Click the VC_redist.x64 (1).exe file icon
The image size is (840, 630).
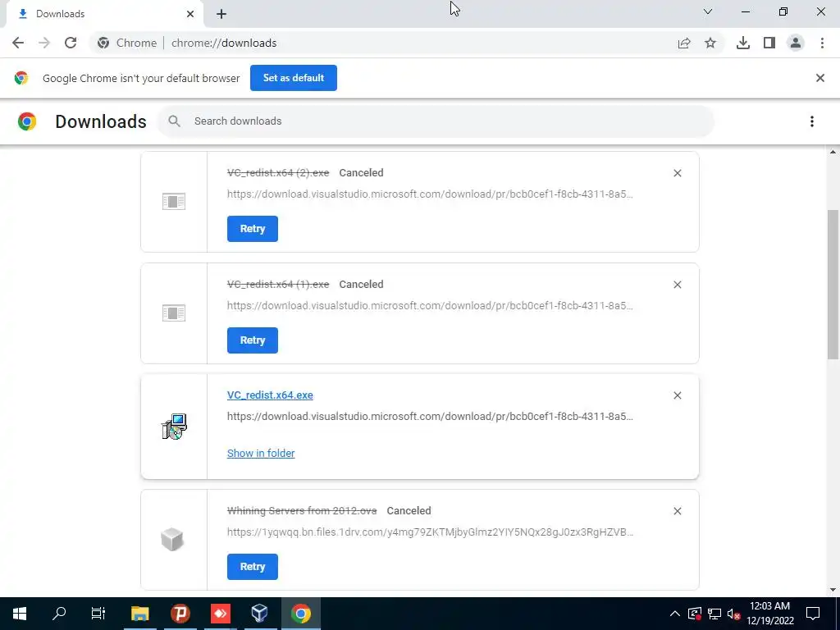[x=174, y=313]
